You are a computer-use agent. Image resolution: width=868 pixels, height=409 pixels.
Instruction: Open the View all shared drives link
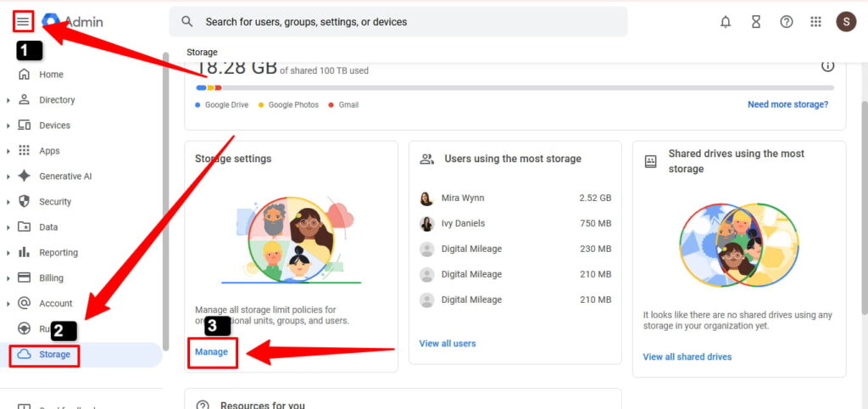(687, 356)
